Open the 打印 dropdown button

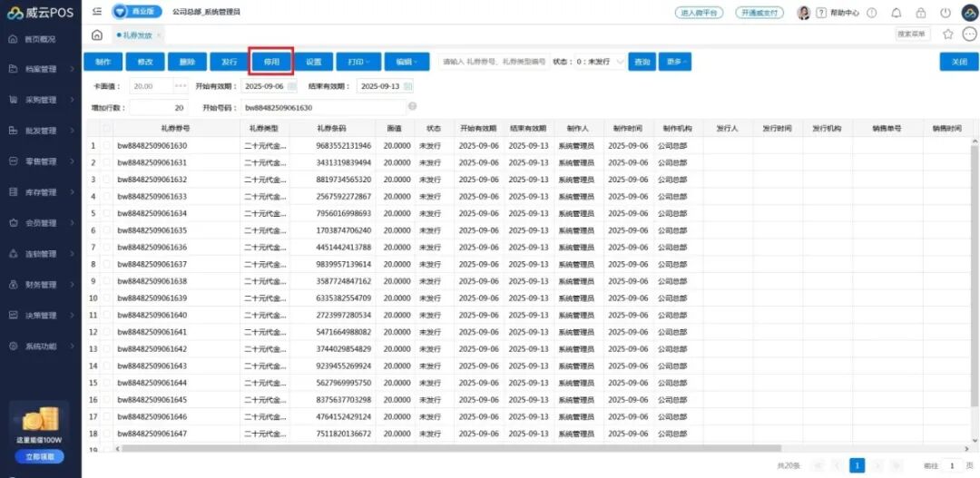coord(358,62)
